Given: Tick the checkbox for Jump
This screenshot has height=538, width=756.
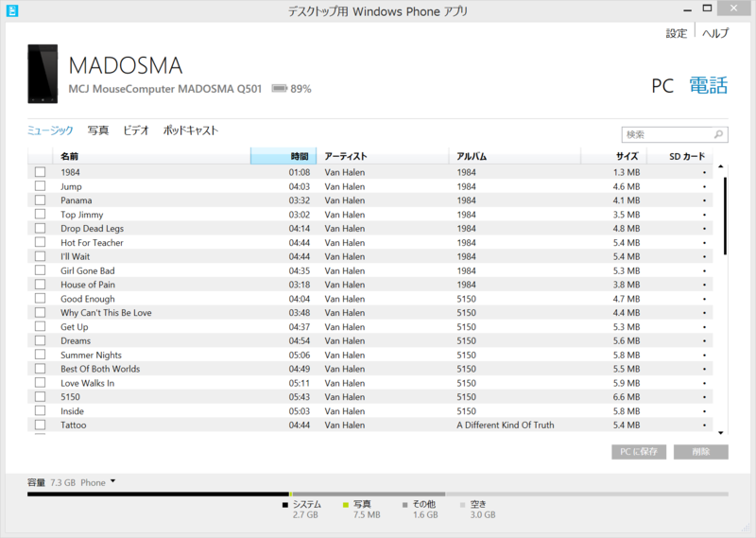Looking at the screenshot, I should [40, 185].
